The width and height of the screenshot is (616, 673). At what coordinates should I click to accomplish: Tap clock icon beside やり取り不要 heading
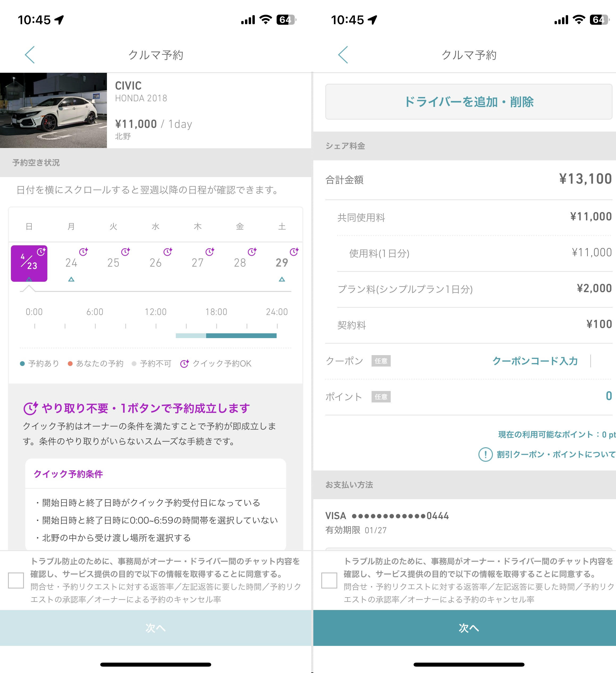pyautogui.click(x=31, y=408)
